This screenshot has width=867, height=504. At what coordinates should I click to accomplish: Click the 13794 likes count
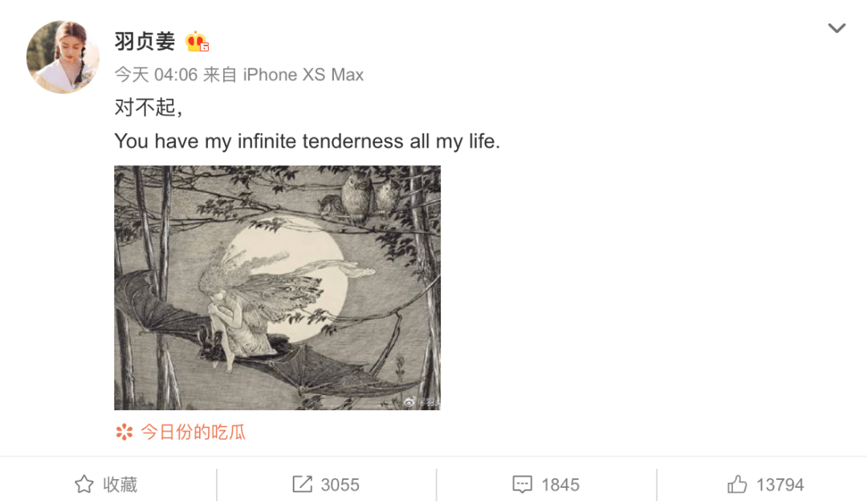780,485
